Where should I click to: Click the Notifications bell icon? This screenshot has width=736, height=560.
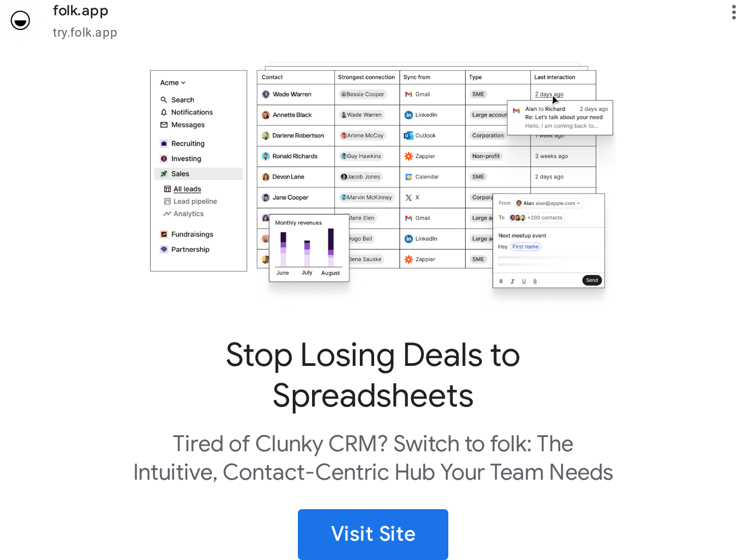164,112
